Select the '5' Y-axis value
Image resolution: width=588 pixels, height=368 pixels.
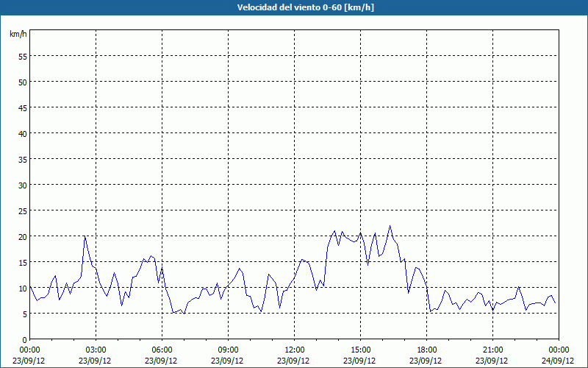(x=25, y=314)
